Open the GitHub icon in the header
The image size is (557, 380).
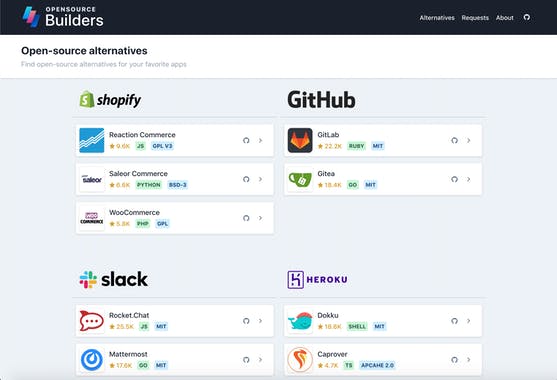(x=527, y=17)
